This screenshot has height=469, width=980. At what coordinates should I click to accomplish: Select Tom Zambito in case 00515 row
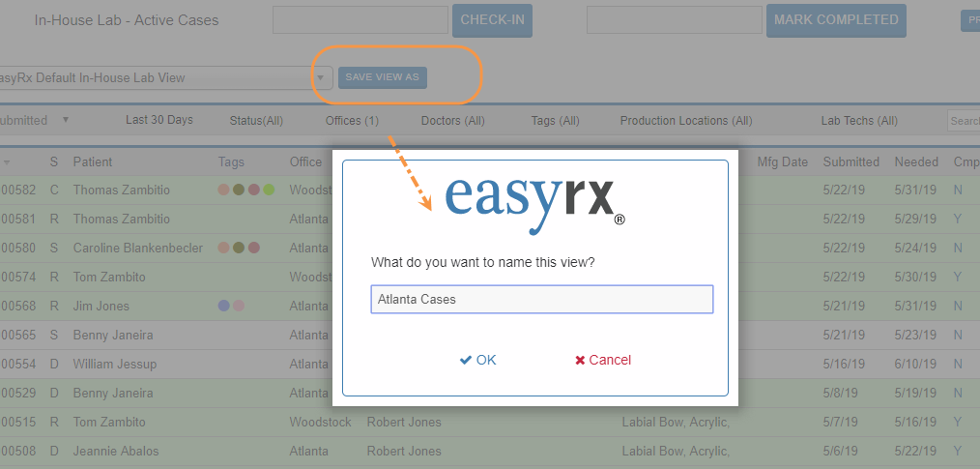(x=109, y=422)
